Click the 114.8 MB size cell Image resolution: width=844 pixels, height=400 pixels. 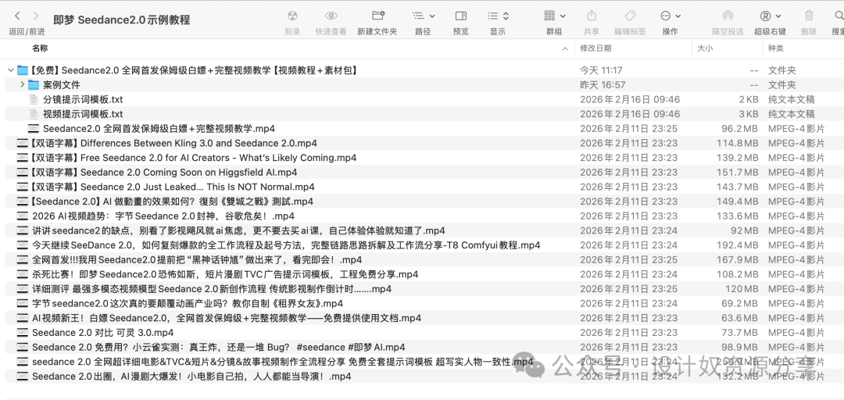coord(737,143)
